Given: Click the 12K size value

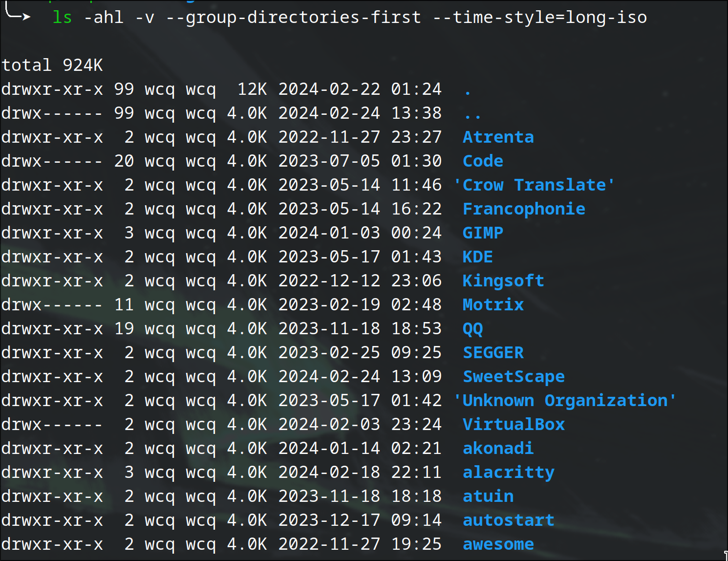Looking at the screenshot, I should (x=252, y=89).
